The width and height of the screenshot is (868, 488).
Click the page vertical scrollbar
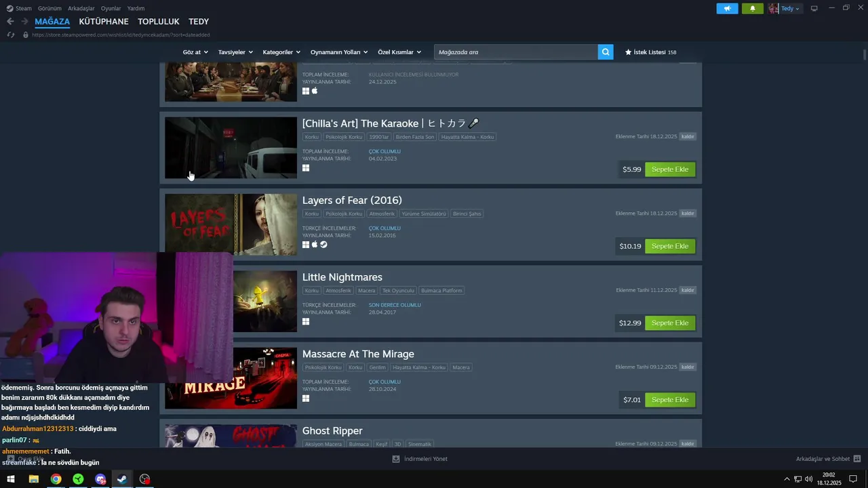(x=865, y=54)
